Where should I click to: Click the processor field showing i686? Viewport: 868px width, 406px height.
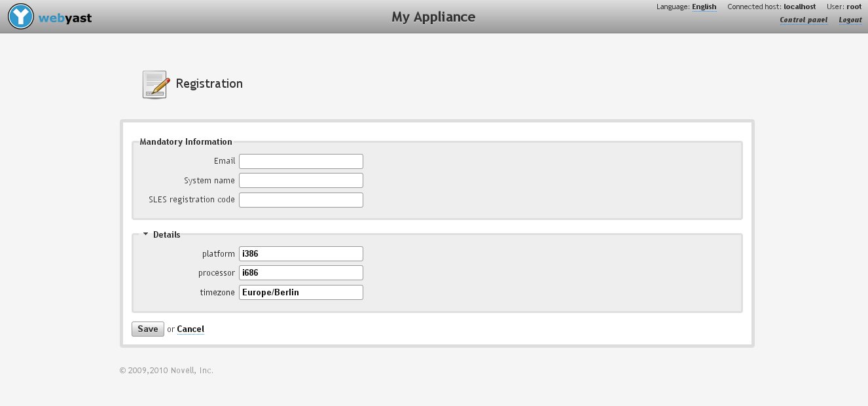point(300,273)
